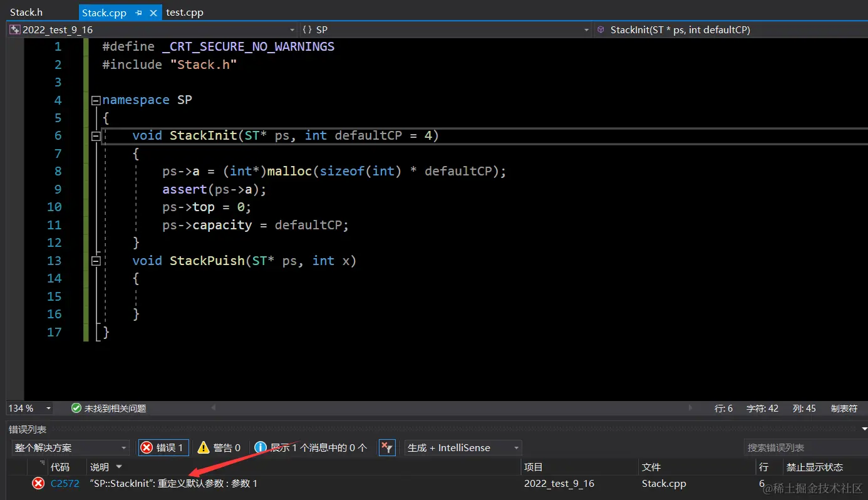Viewport: 868px width, 500px height.
Task: Collapse the StackPuish function block
Action: [96, 261]
